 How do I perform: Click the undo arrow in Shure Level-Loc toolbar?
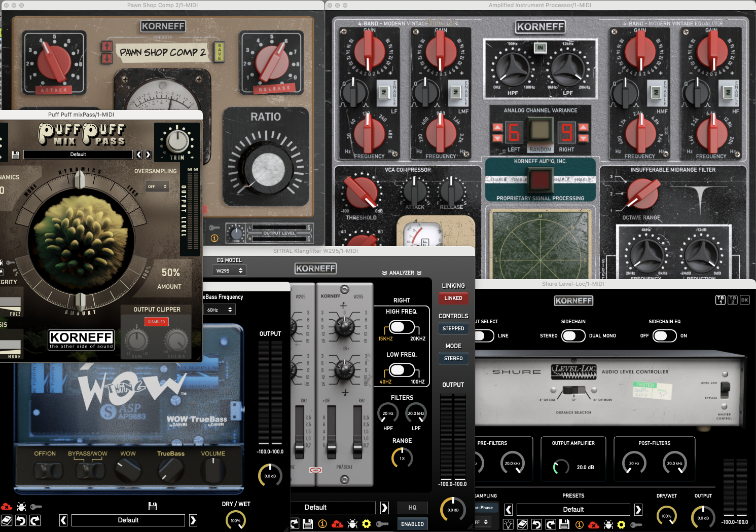click(x=536, y=524)
